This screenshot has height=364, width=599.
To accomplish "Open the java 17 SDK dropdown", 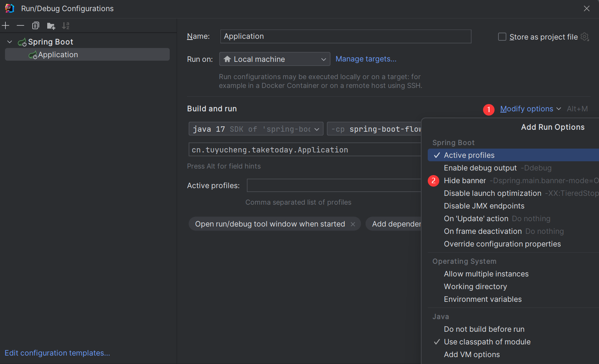I will [x=256, y=129].
